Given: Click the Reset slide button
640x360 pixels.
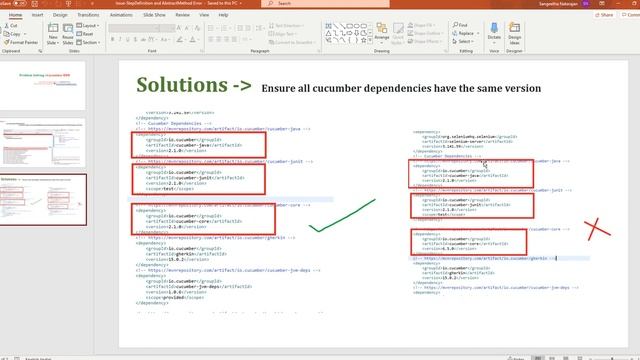Looking at the screenshot, I should click(85, 34).
